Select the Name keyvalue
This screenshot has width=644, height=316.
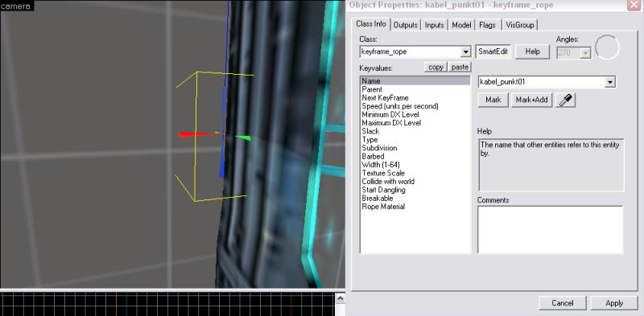point(415,81)
